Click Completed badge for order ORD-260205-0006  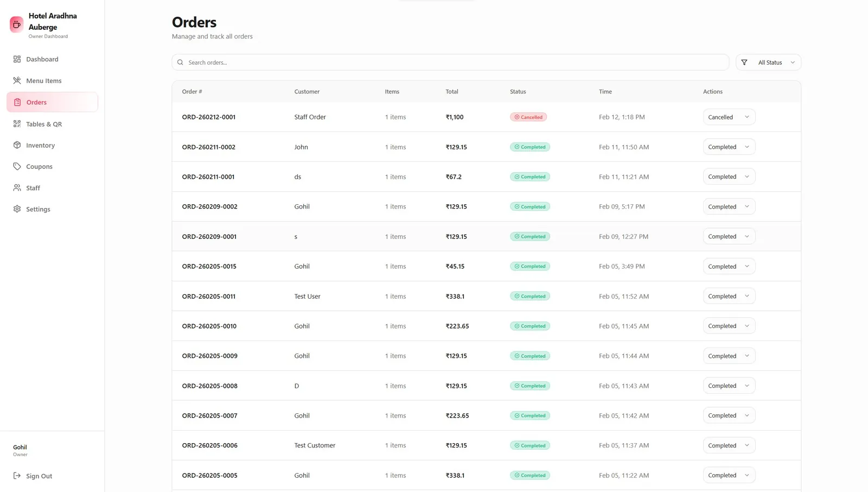pyautogui.click(x=530, y=445)
